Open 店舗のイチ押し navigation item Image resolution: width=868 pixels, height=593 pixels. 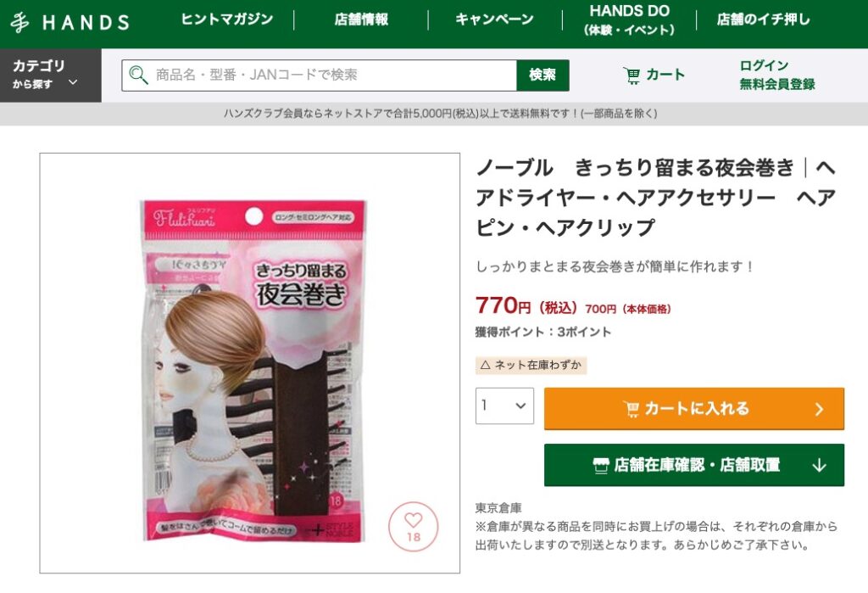click(764, 20)
